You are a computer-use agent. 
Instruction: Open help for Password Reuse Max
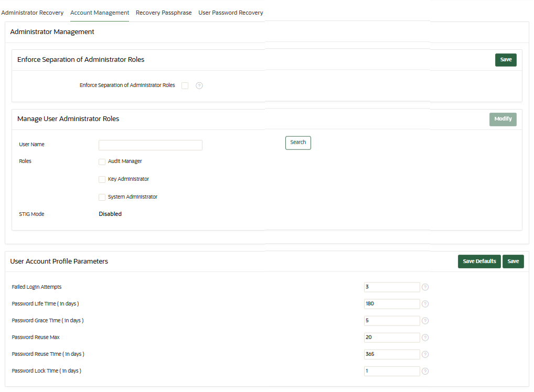tap(425, 337)
